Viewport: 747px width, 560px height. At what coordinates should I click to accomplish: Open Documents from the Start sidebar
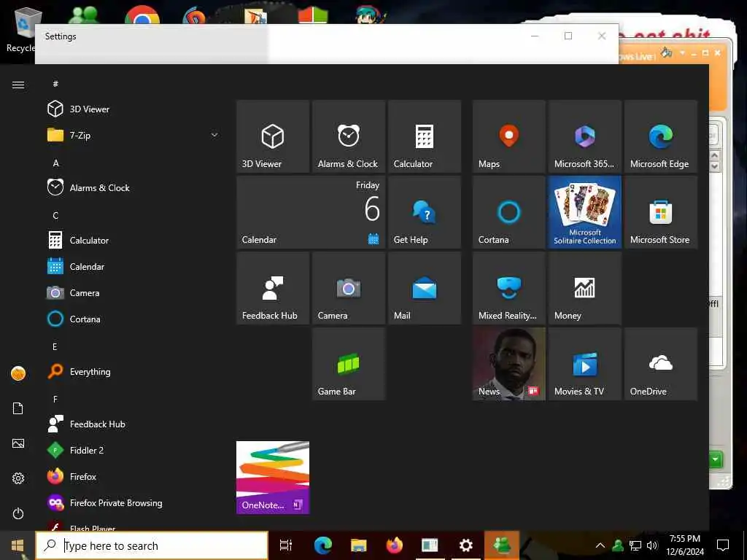18,408
